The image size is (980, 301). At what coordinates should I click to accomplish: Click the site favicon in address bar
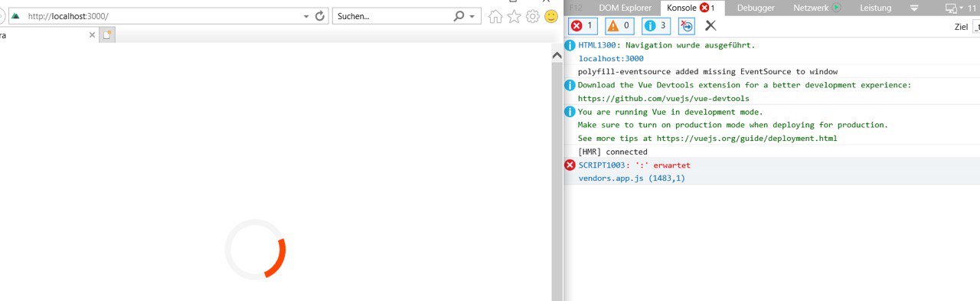coord(15,16)
